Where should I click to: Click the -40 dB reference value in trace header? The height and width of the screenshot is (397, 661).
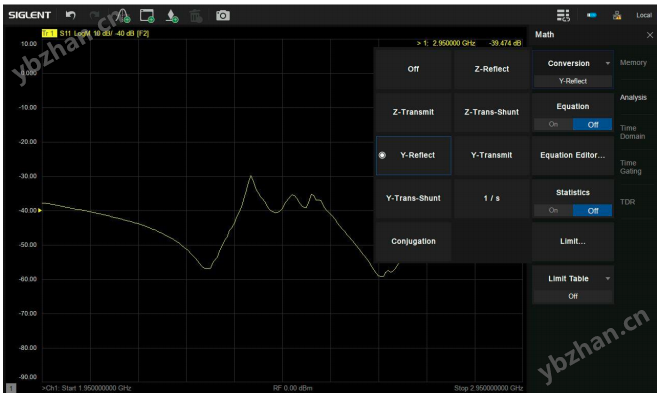124,33
